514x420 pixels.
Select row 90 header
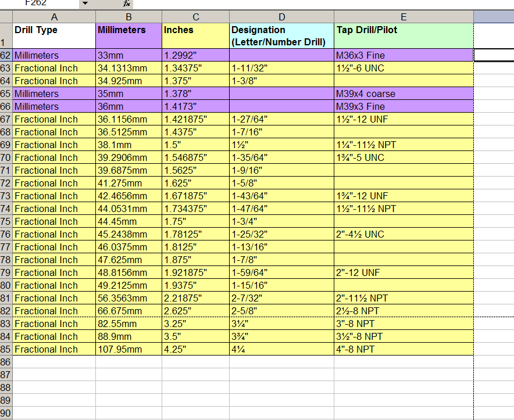(6, 413)
